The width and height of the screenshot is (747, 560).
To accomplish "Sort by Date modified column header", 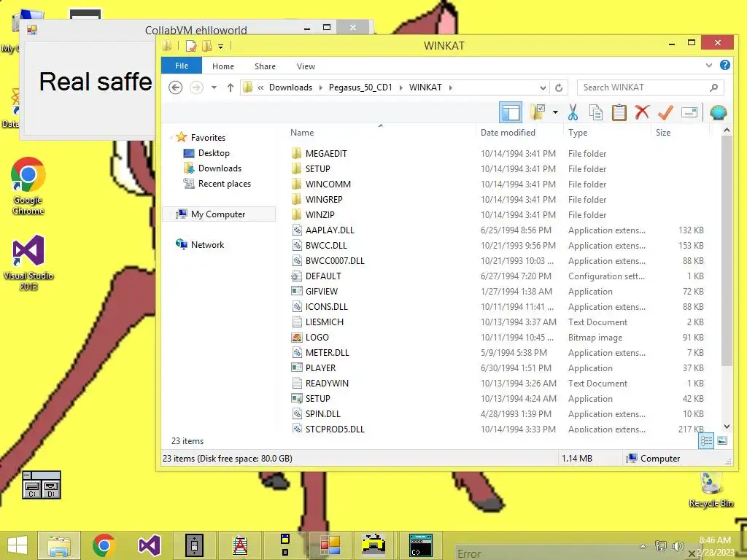I will pyautogui.click(x=508, y=133).
